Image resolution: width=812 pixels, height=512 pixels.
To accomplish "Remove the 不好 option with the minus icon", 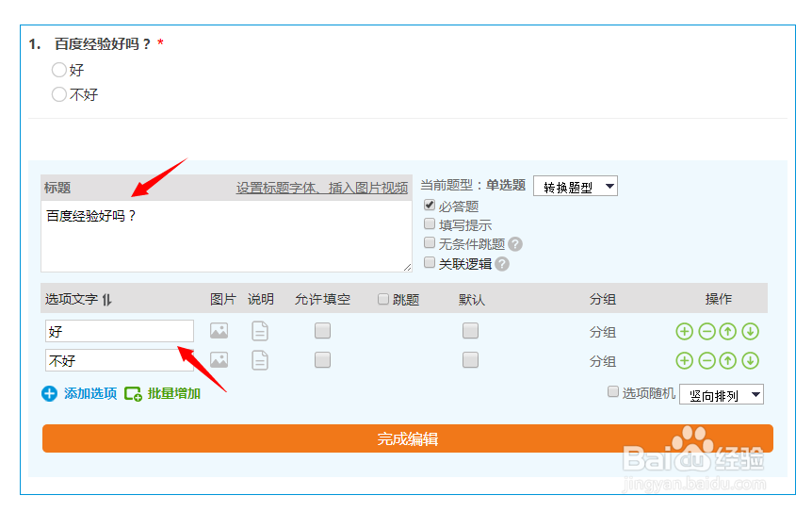I will click(x=706, y=361).
